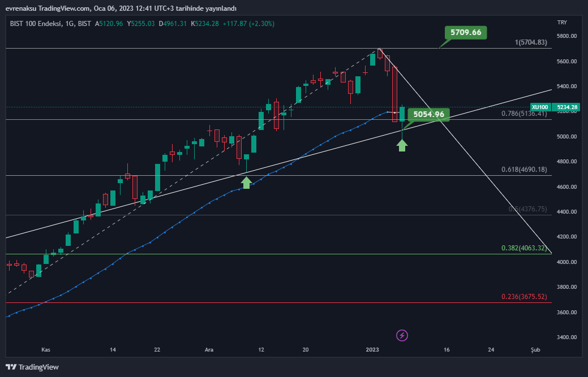Click the 3600.00 price axis value

[567, 312]
